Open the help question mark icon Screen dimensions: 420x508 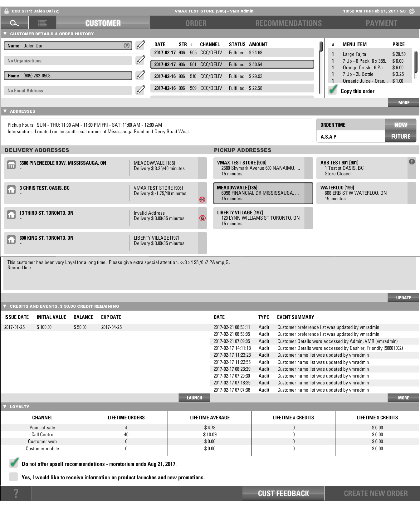(x=16, y=493)
